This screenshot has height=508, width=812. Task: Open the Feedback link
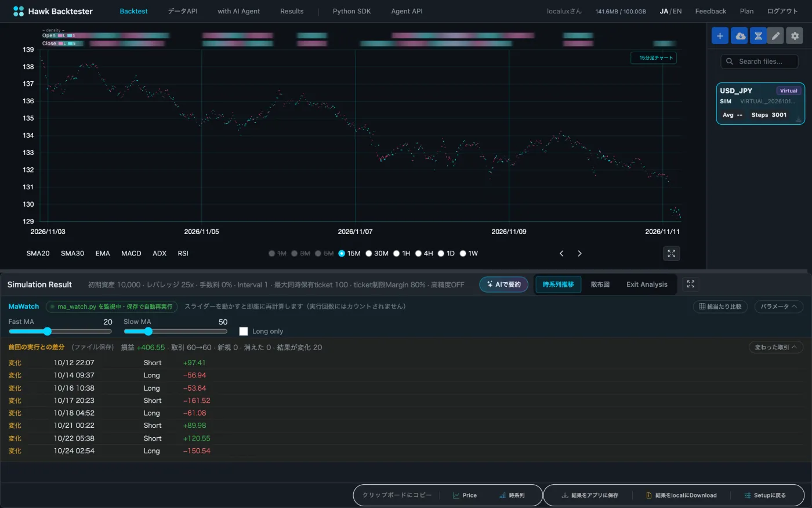pos(710,11)
